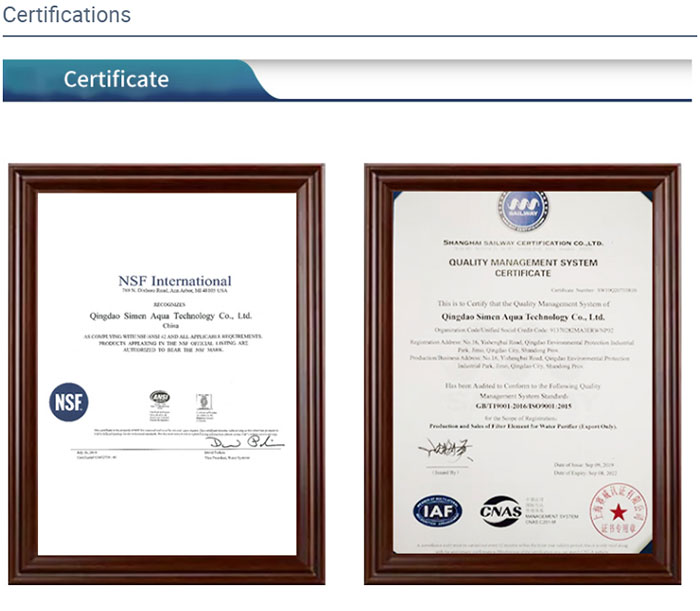Viewport: 700px width, 611px height.
Task: Click the Sailway emblem atop right certificate
Action: pos(523,210)
